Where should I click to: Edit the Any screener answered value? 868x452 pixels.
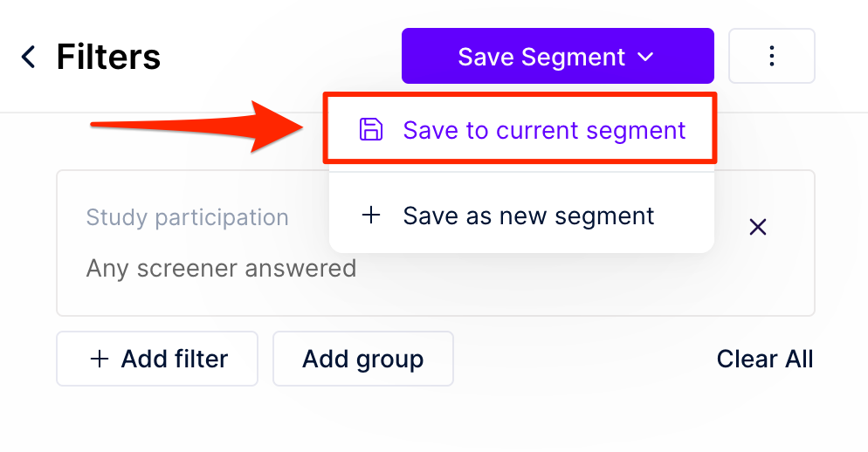point(221,269)
